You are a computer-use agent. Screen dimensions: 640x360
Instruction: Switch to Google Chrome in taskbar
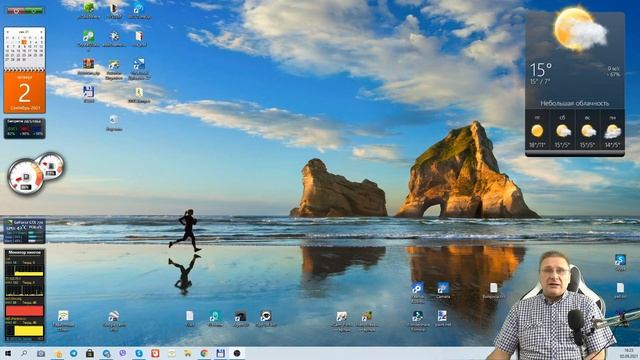click(204, 353)
